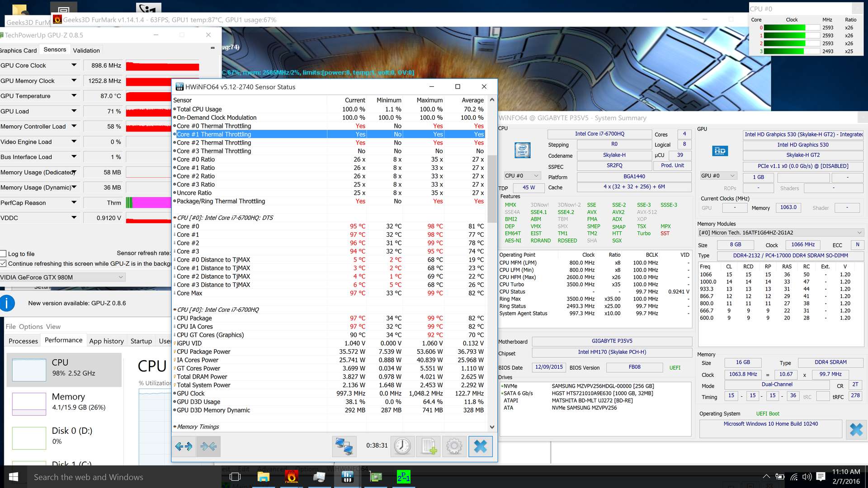Click the Intel Core i7-6700HQ CPU name button

click(599, 134)
